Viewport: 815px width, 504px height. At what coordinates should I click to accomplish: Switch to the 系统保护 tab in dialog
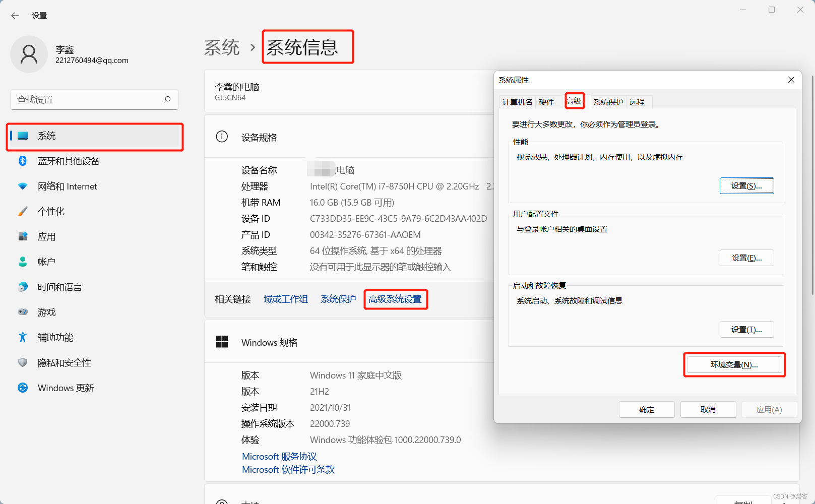(x=608, y=102)
